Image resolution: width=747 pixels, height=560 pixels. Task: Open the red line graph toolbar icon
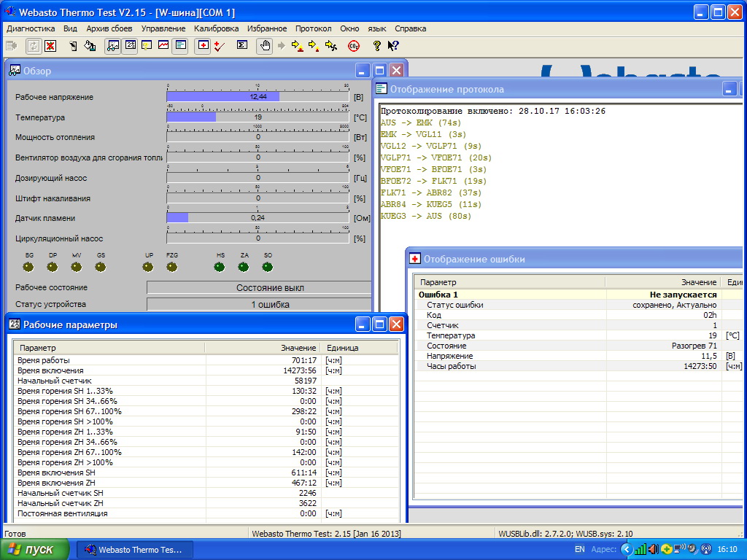click(x=163, y=46)
